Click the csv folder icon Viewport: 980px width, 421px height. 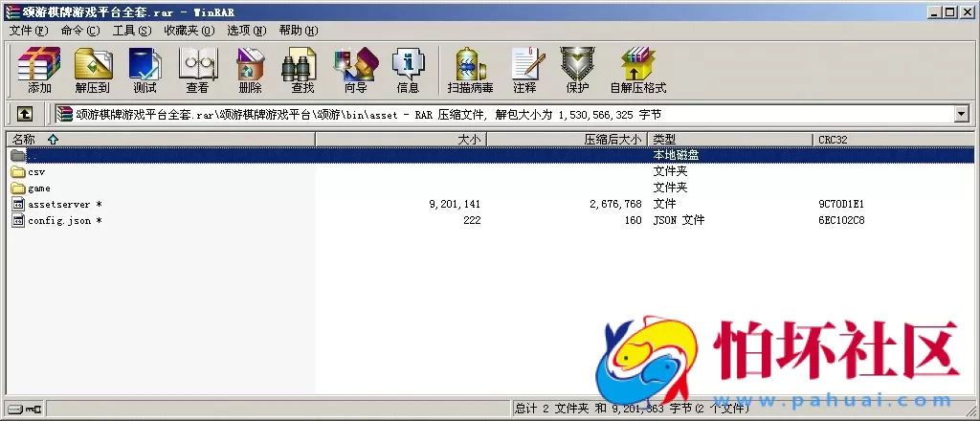click(18, 172)
